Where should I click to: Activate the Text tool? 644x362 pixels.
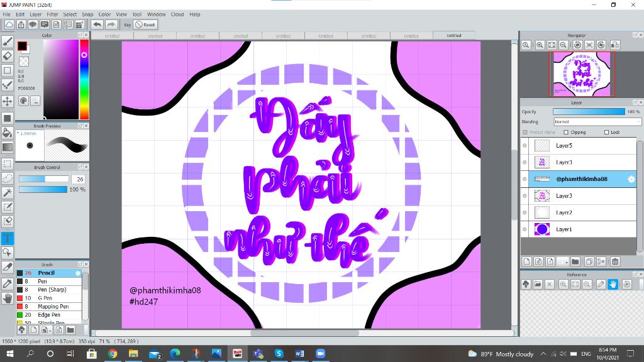(8, 238)
